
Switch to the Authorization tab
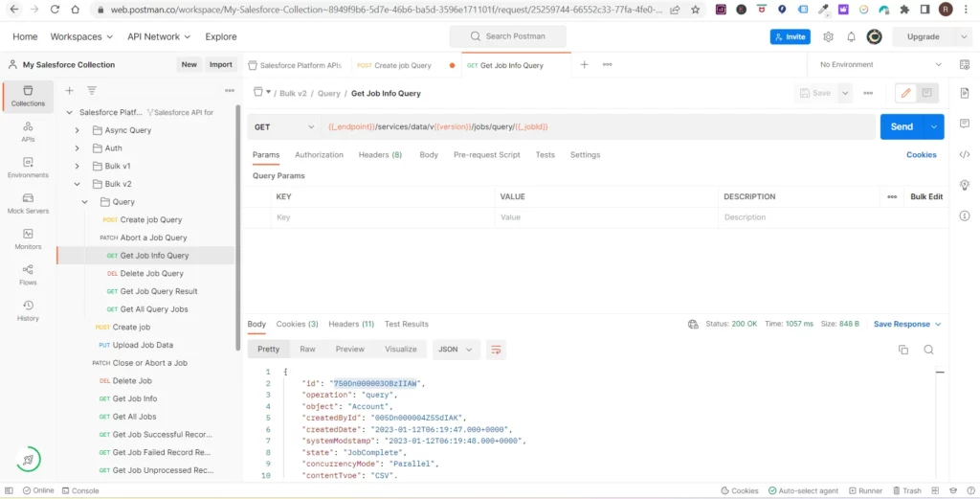pyautogui.click(x=319, y=154)
